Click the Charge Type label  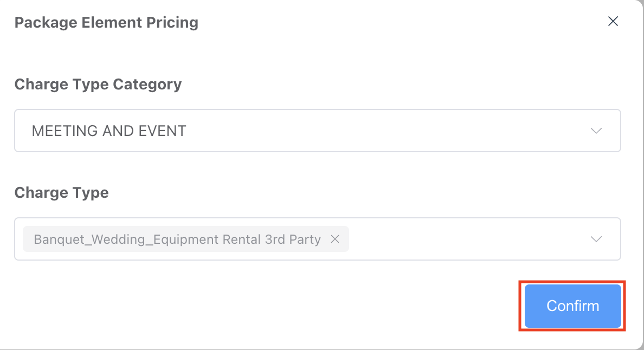[x=61, y=192]
